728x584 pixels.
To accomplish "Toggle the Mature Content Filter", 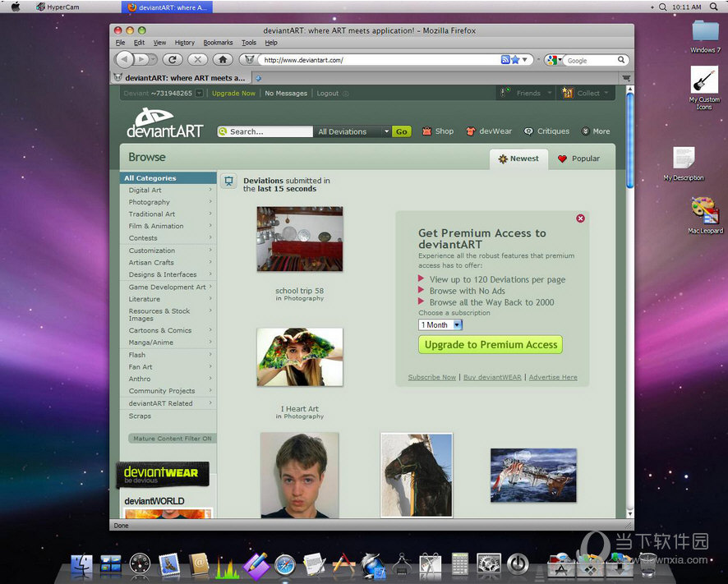I will pos(173,439).
